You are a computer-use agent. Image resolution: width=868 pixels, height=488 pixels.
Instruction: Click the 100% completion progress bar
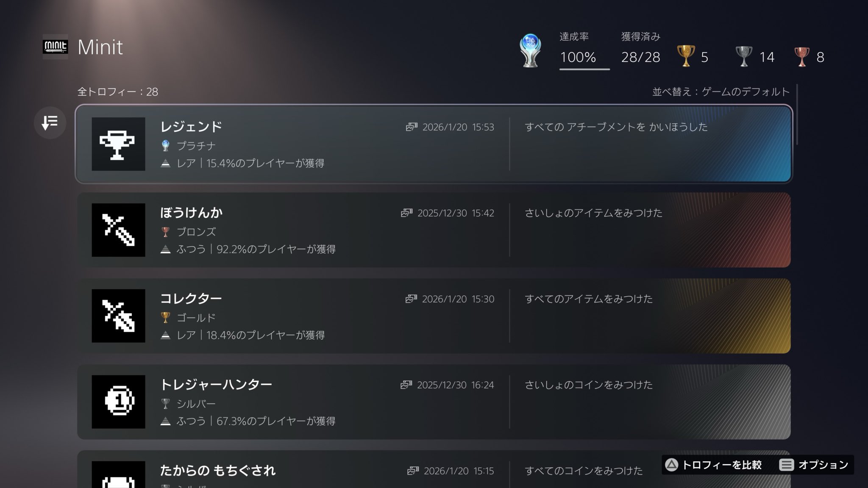pos(584,69)
